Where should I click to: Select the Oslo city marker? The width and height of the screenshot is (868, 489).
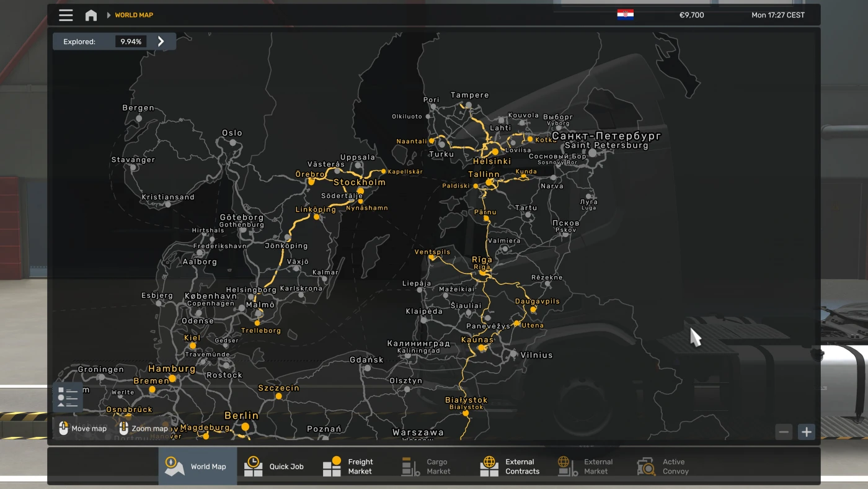click(233, 142)
